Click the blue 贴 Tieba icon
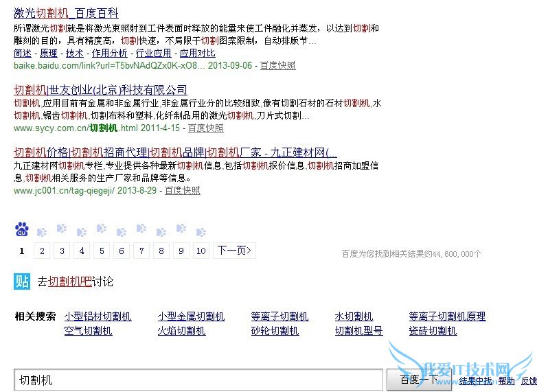The height and width of the screenshot is (392, 537). tap(22, 281)
